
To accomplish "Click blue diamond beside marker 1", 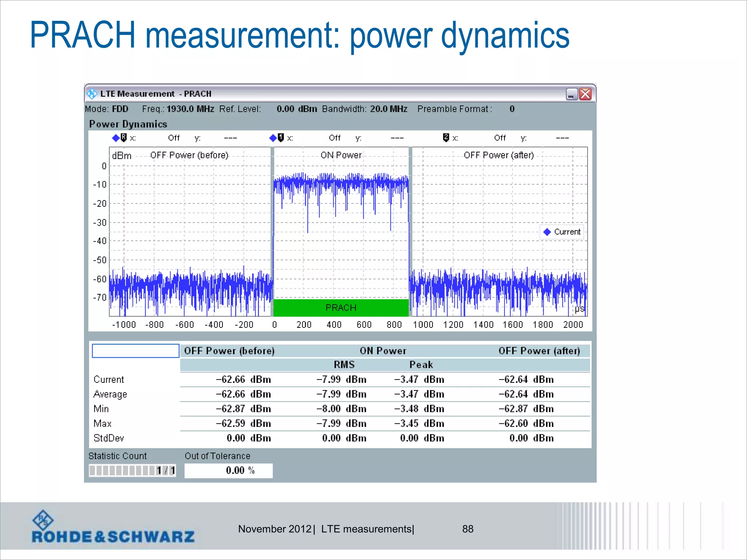I will pyautogui.click(x=273, y=138).
